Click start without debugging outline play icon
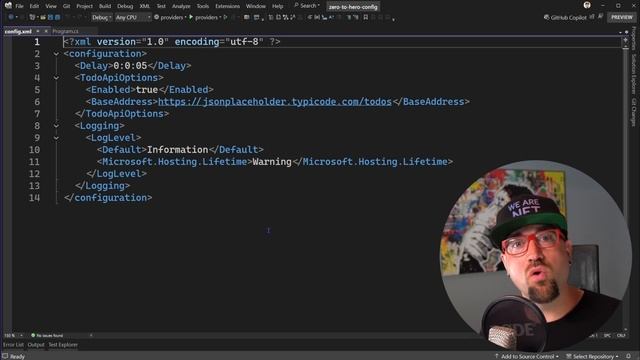Image resolution: width=640 pixels, height=360 pixels. [x=225, y=17]
